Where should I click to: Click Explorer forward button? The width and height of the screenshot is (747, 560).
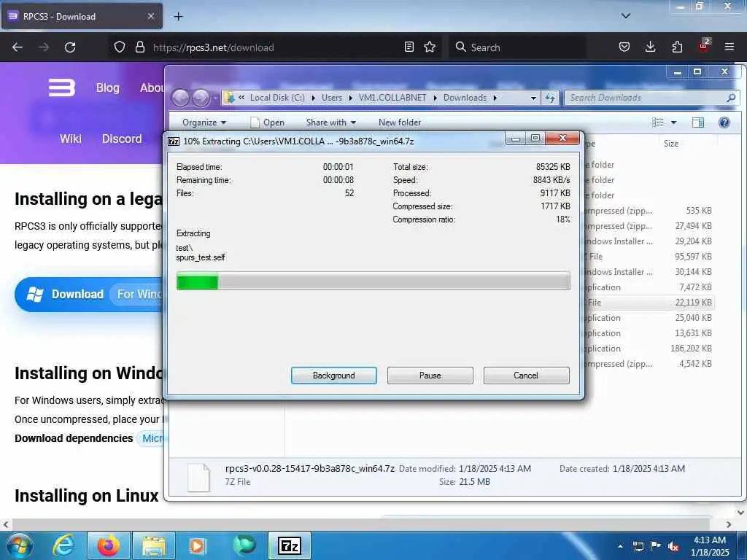click(x=201, y=98)
